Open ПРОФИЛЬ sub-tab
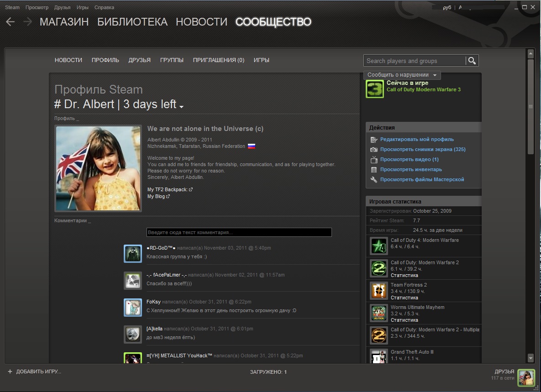The image size is (541, 392). pos(105,60)
